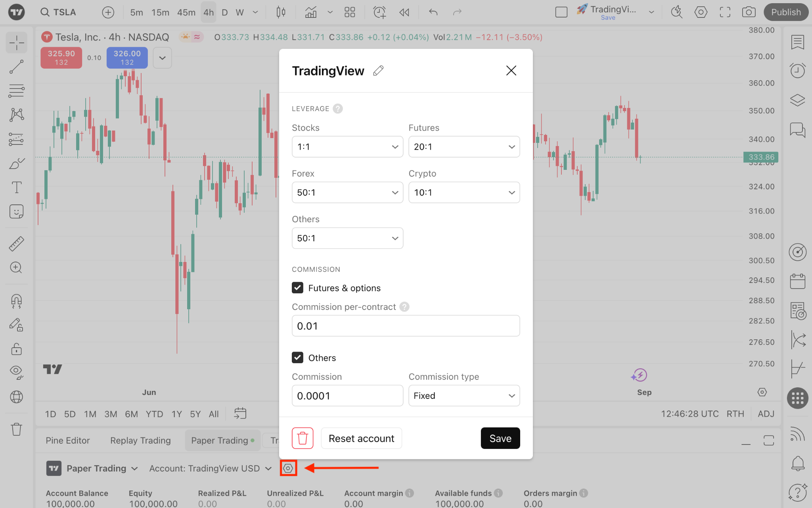Click the pencil icon to rename account

tap(378, 71)
